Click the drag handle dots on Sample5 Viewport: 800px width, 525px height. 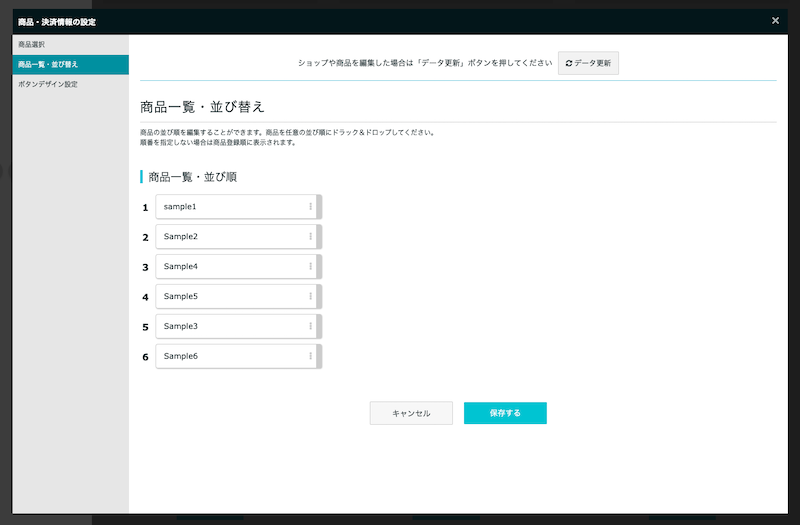point(310,297)
